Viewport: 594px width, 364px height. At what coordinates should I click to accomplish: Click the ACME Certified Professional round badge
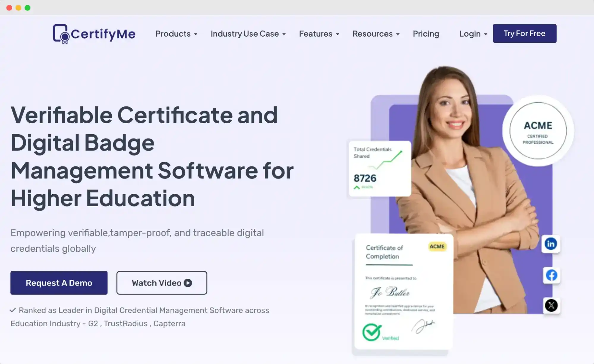(538, 131)
